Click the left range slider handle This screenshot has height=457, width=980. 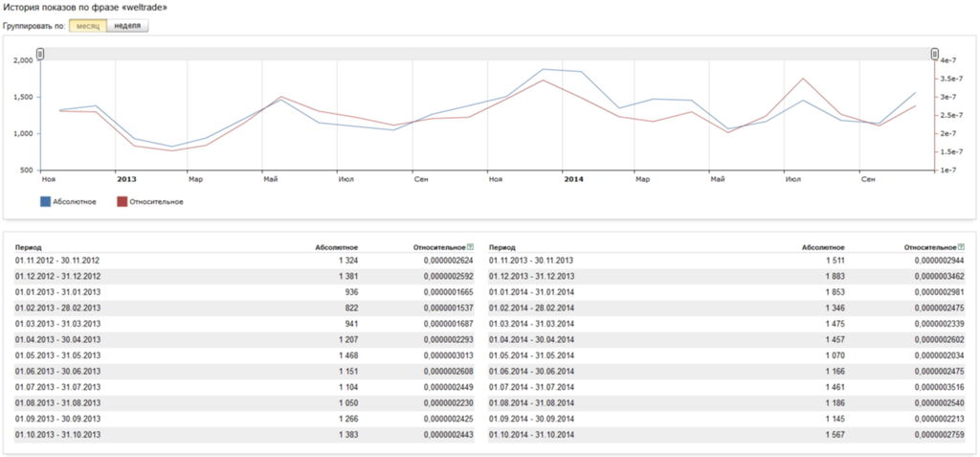point(40,55)
